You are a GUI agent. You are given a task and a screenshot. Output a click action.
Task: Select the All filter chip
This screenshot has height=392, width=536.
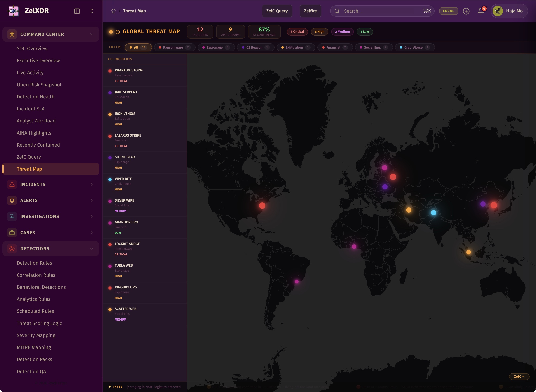click(x=138, y=47)
